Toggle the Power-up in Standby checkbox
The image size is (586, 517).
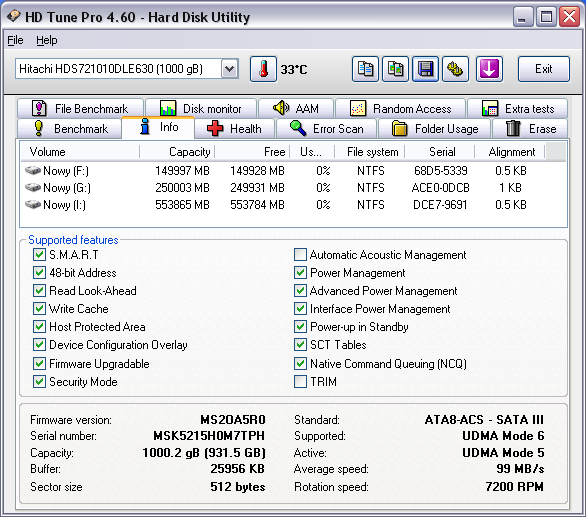click(300, 326)
